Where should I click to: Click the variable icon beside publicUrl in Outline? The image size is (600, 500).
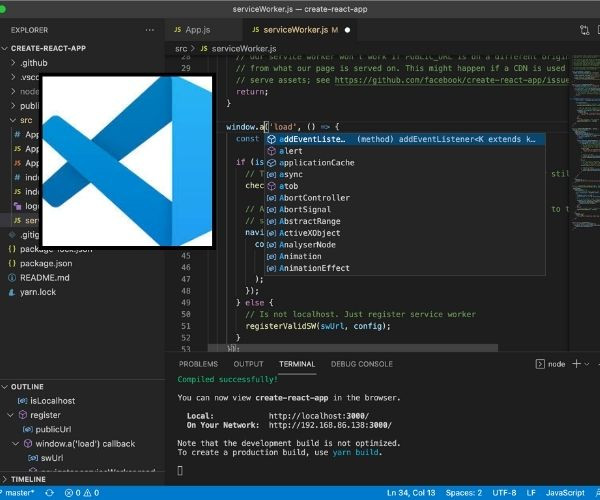(x=28, y=429)
